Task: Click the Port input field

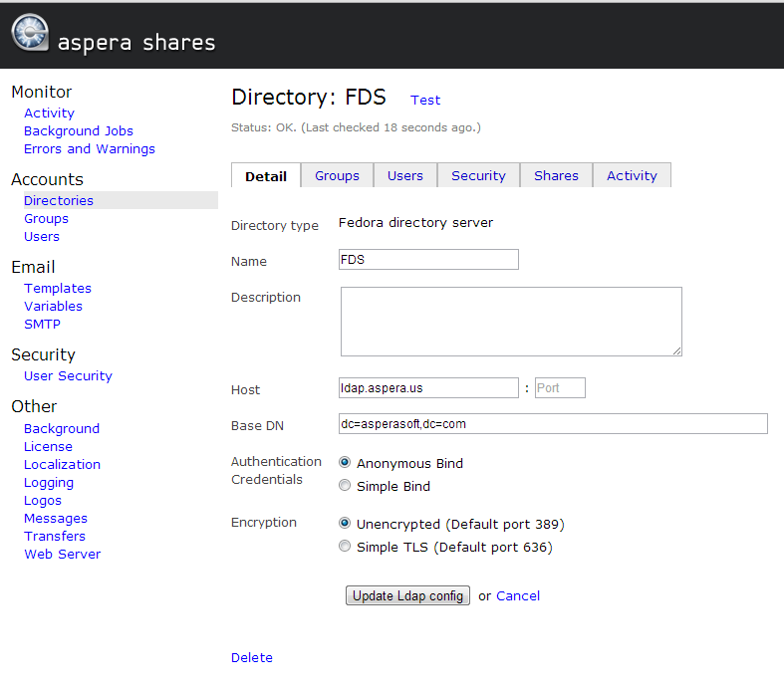Action: pyautogui.click(x=560, y=387)
